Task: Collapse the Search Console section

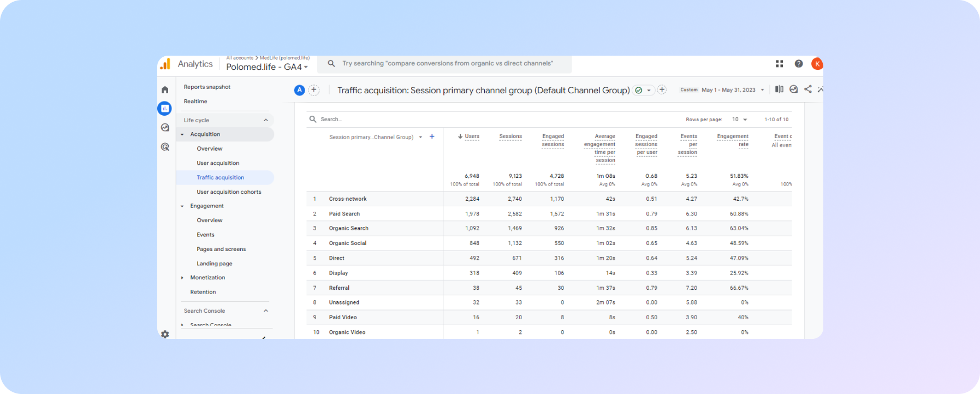Action: [x=266, y=311]
